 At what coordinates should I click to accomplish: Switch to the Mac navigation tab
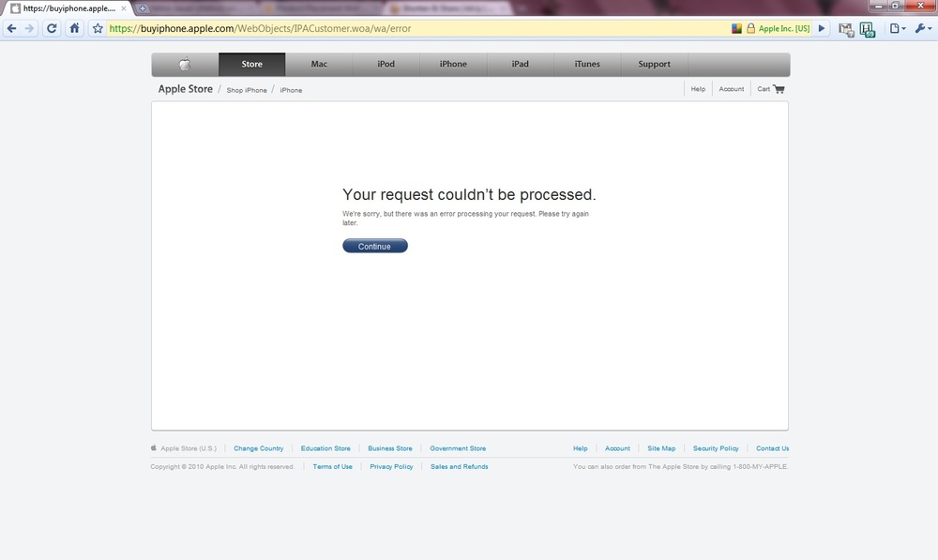(319, 65)
